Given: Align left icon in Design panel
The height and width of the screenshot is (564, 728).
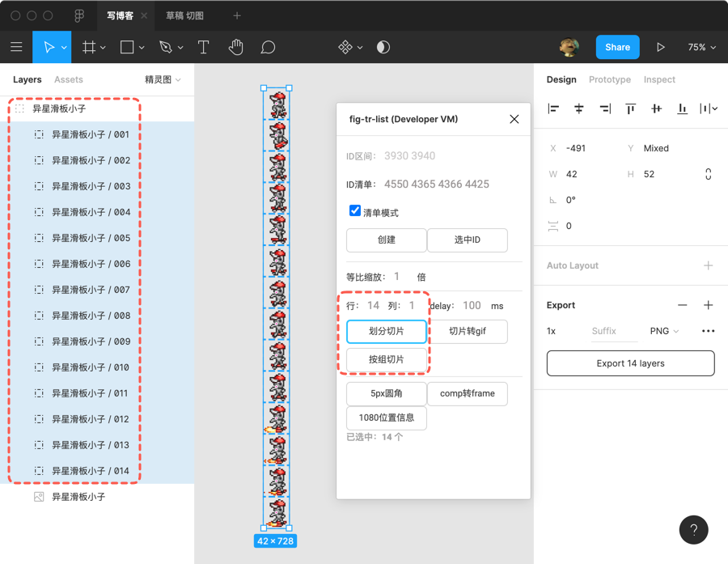Looking at the screenshot, I should click(553, 108).
